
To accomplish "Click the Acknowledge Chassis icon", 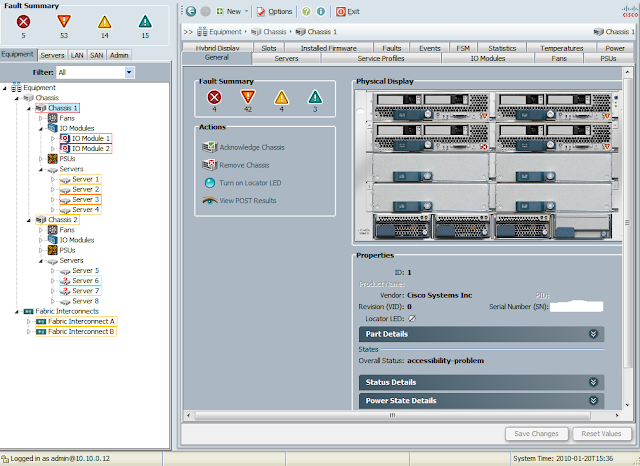I will [x=209, y=147].
